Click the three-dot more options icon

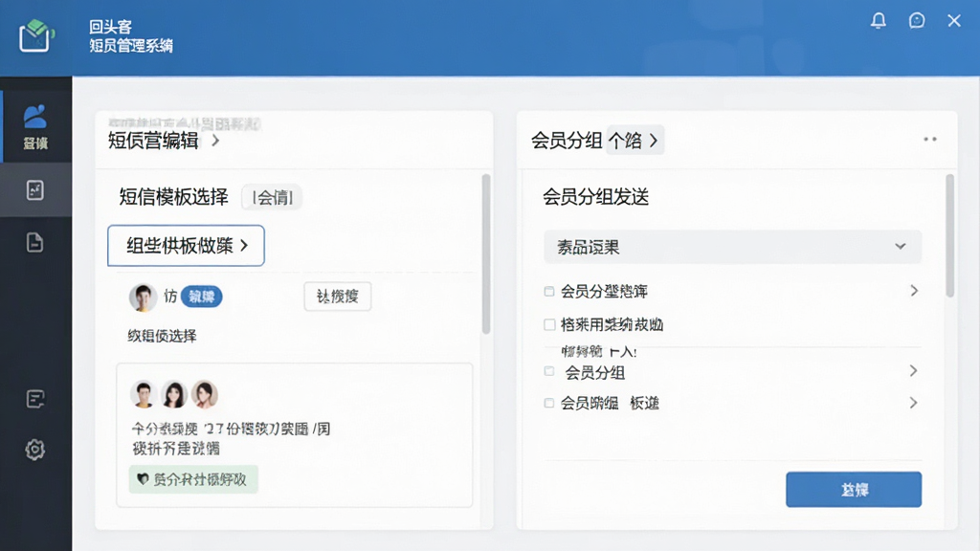930,140
